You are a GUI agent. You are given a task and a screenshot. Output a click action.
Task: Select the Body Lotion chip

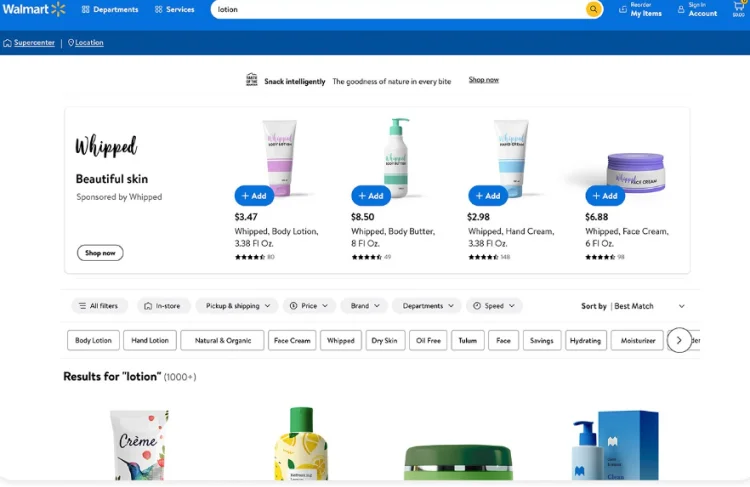(x=93, y=340)
